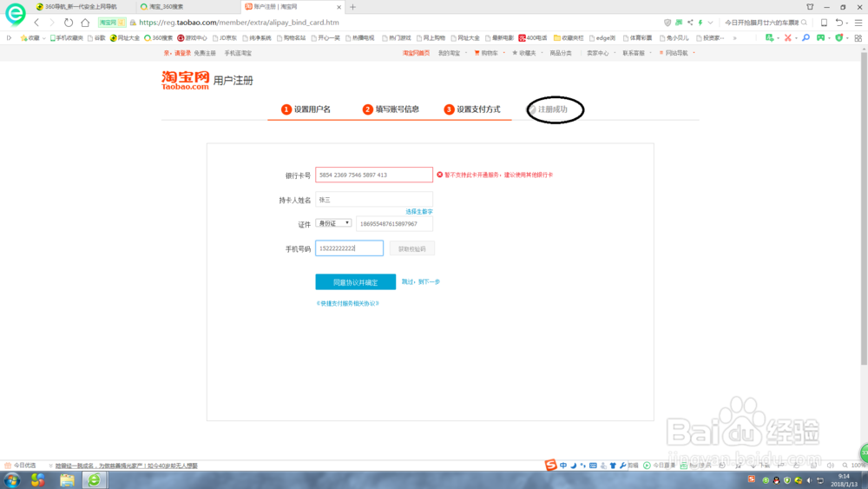
Task: Click the share icon in address bar
Action: 690,23
